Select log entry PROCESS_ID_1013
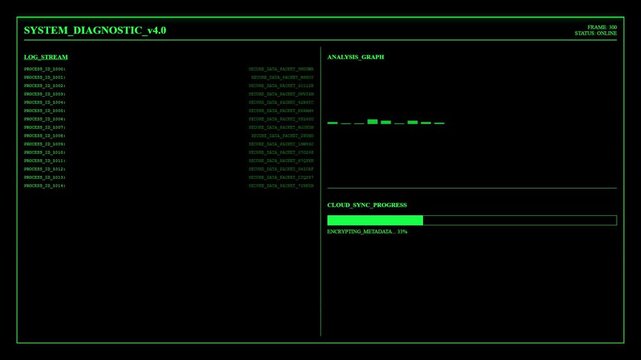The width and height of the screenshot is (641, 360). point(169,177)
